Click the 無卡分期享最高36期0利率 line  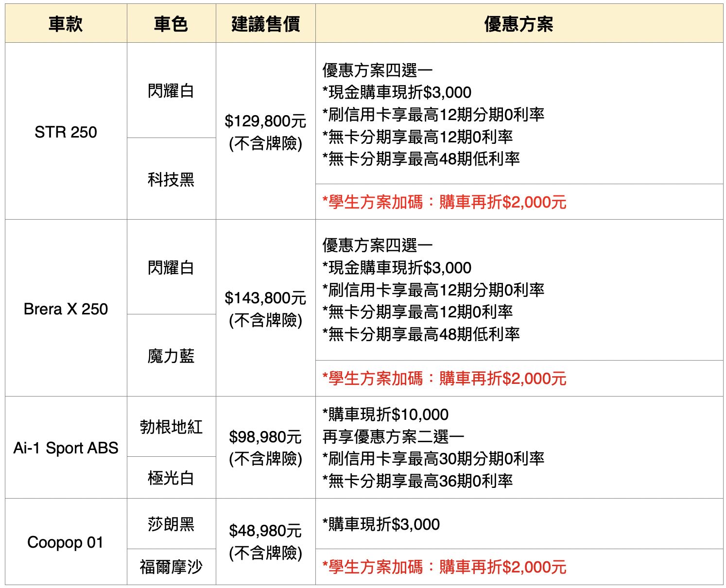(x=417, y=481)
